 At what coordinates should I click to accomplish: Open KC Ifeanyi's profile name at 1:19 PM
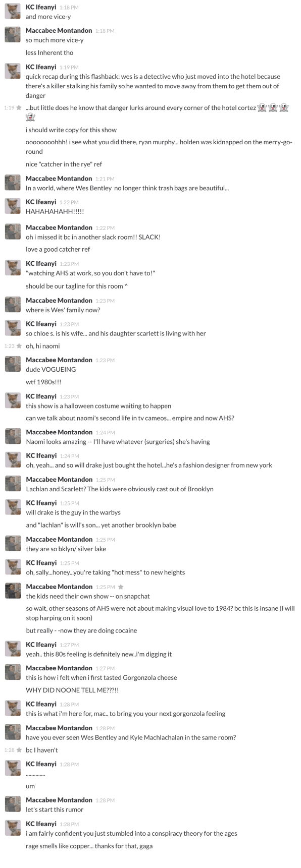(41, 67)
